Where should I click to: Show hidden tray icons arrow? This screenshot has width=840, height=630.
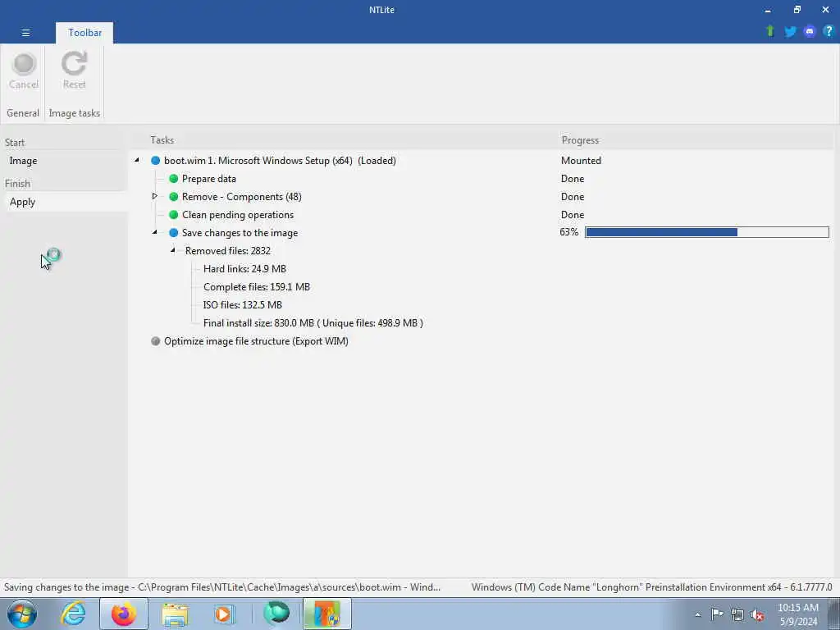697,614
